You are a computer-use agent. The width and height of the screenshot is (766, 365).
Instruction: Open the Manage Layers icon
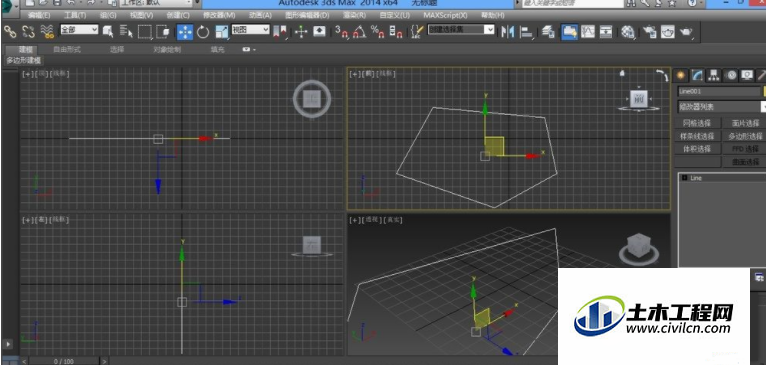[548, 32]
